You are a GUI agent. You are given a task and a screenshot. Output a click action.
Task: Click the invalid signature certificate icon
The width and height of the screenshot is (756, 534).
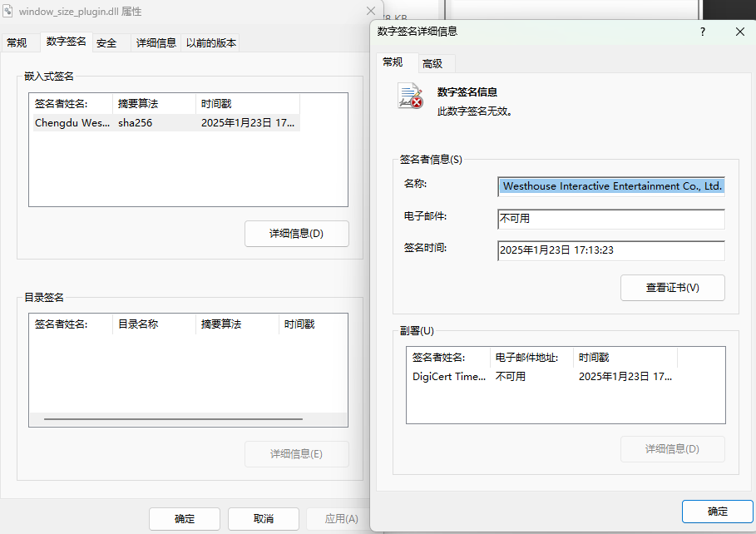pyautogui.click(x=410, y=96)
